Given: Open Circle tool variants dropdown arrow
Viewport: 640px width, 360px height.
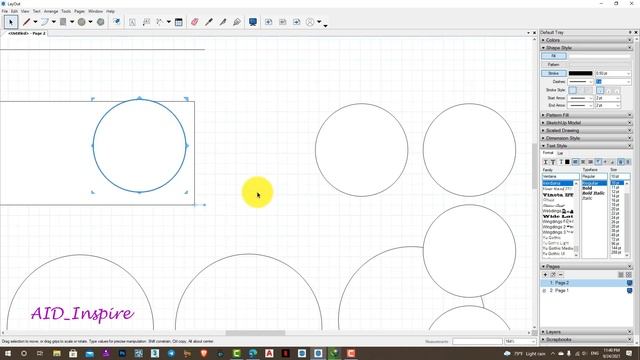Looking at the screenshot, I should 90,22.
